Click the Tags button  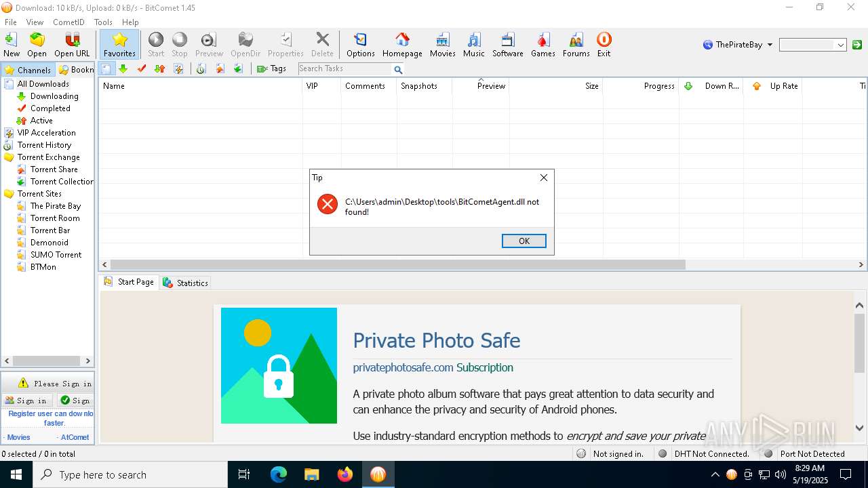tap(271, 68)
